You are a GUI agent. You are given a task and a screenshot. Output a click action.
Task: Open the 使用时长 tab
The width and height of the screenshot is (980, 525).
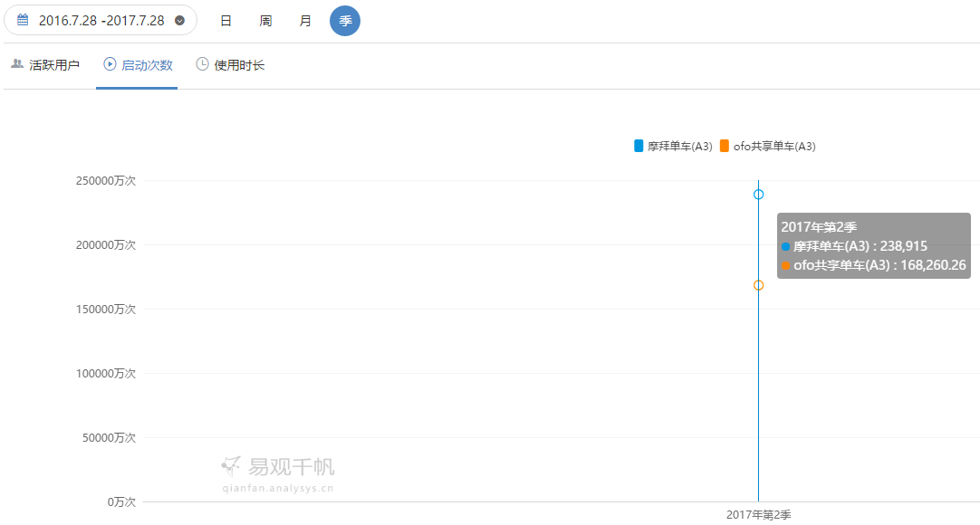pos(239,65)
